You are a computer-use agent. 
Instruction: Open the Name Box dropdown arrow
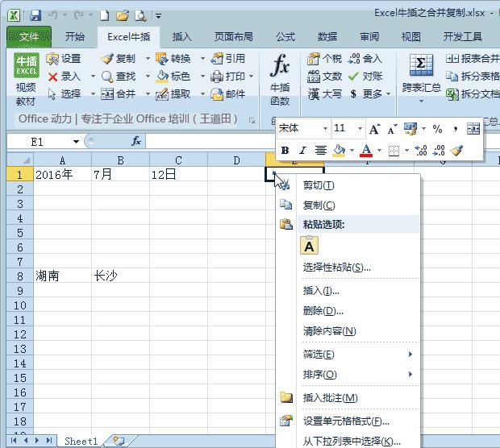click(x=76, y=142)
